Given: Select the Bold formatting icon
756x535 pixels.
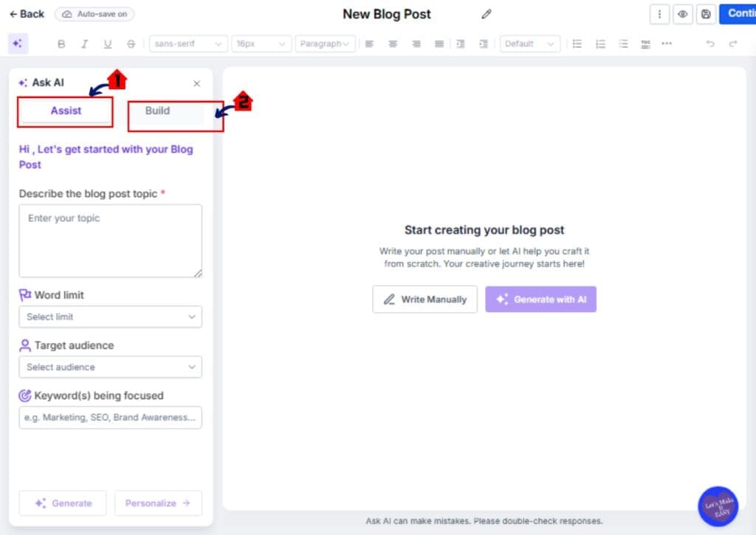Looking at the screenshot, I should point(61,44).
